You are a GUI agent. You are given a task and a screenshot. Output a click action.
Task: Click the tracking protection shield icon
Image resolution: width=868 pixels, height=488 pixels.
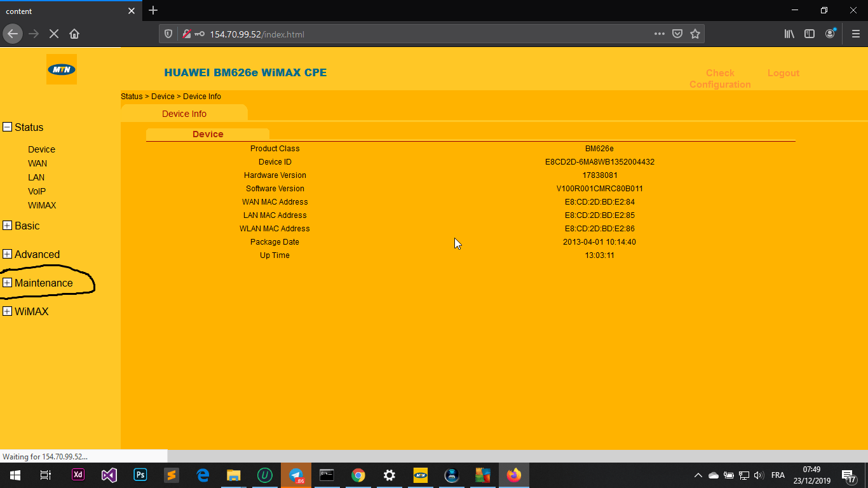(x=168, y=34)
